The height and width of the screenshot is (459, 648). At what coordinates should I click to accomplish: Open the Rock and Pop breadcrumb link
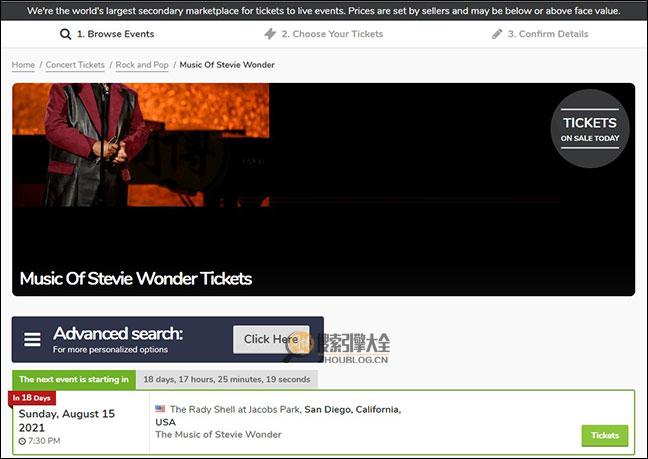(141, 65)
